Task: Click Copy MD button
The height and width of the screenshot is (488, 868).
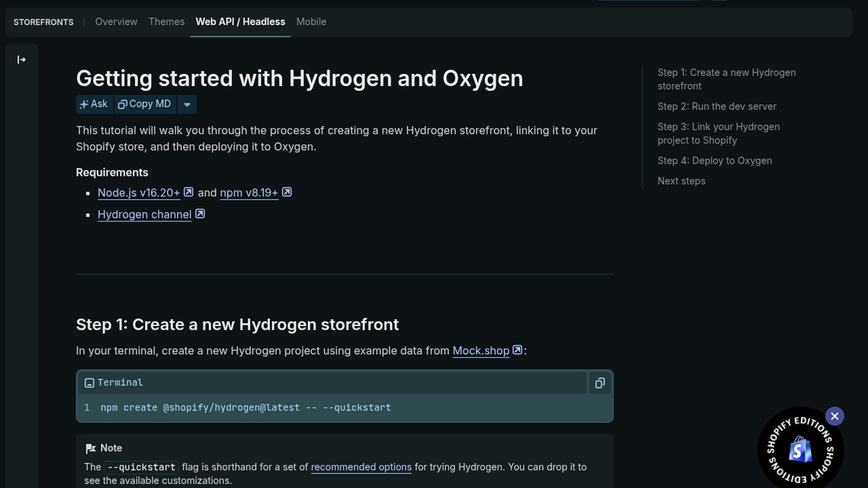Action: click(145, 104)
